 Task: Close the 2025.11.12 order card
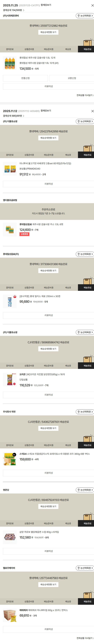click(92, 111)
